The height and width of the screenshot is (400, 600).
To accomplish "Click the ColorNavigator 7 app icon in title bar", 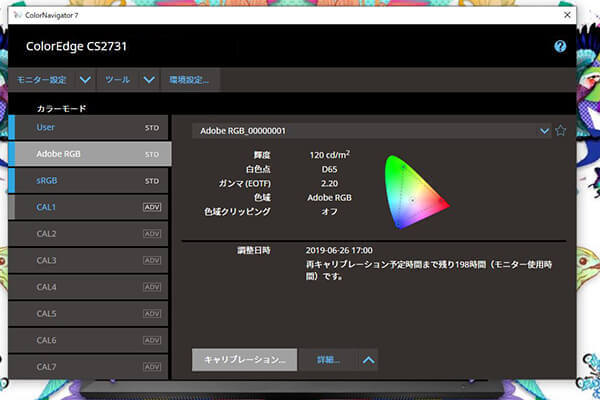I will tap(18, 15).
